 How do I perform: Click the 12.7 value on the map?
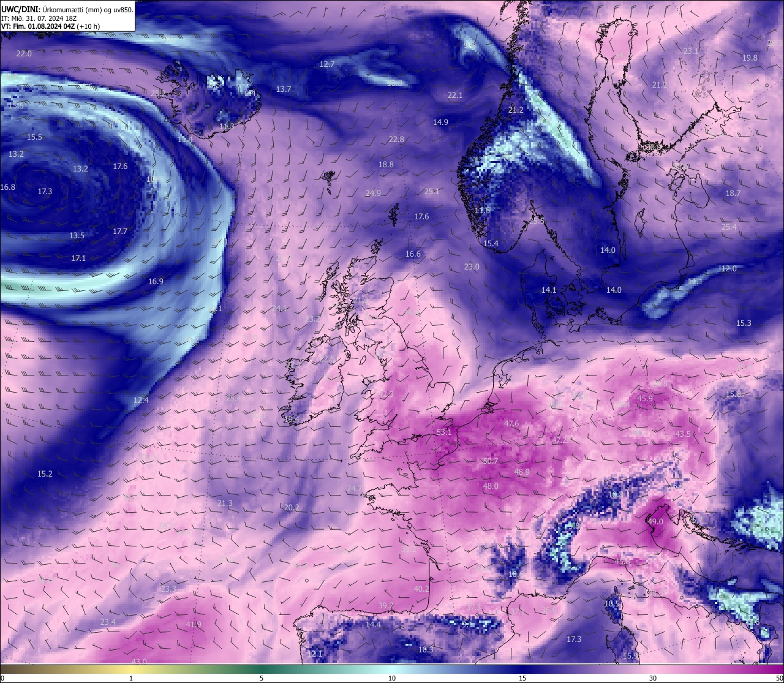(x=327, y=64)
